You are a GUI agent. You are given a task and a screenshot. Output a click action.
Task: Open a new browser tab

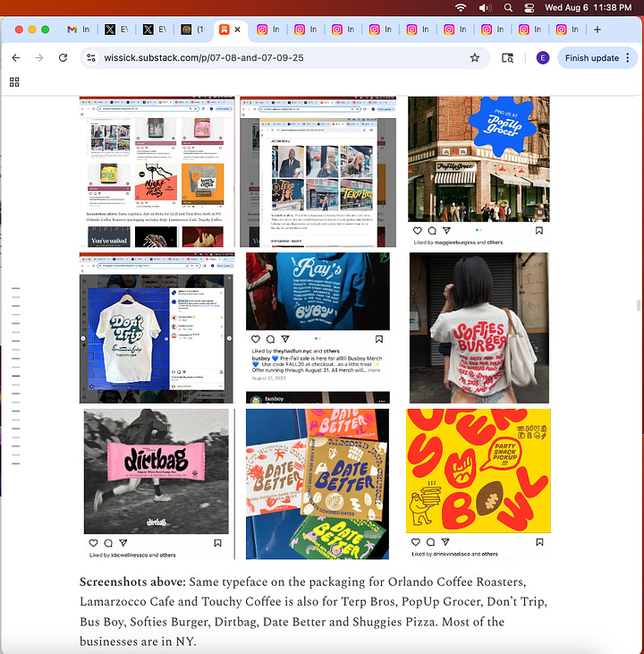(597, 30)
